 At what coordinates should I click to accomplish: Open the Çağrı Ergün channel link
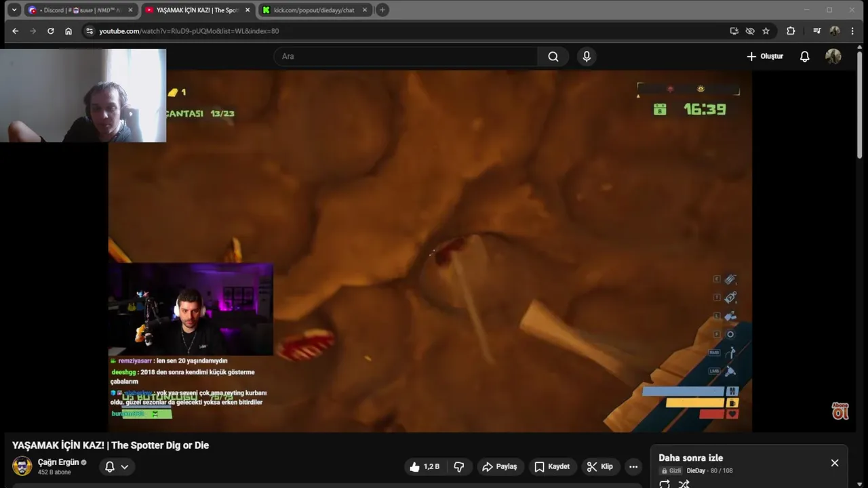58,462
